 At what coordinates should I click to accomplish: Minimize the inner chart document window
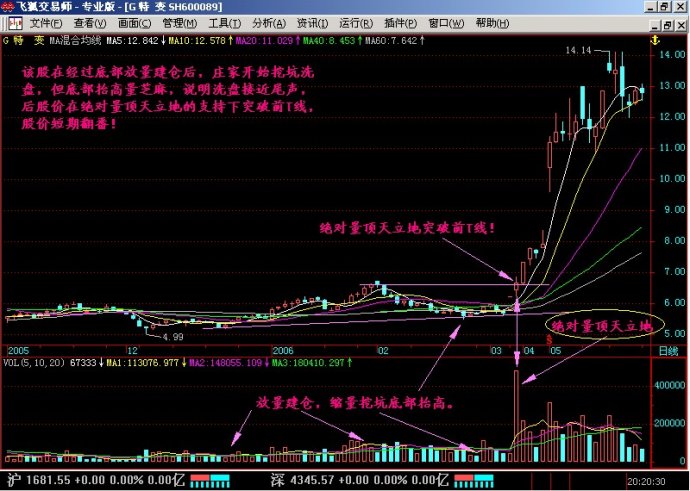click(x=655, y=25)
